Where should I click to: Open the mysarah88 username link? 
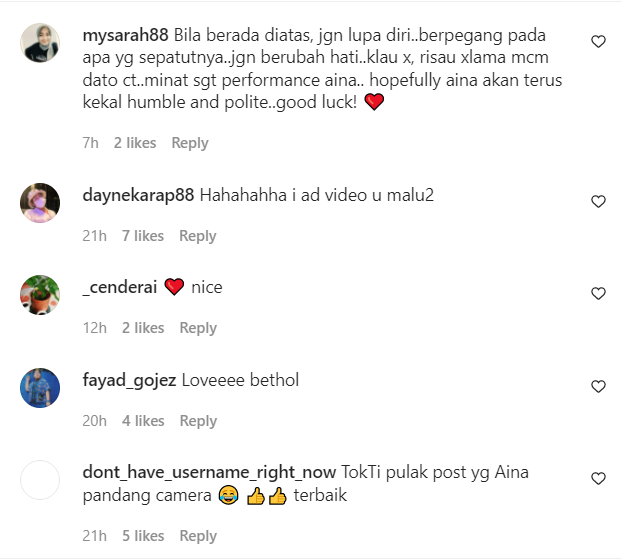(125, 35)
